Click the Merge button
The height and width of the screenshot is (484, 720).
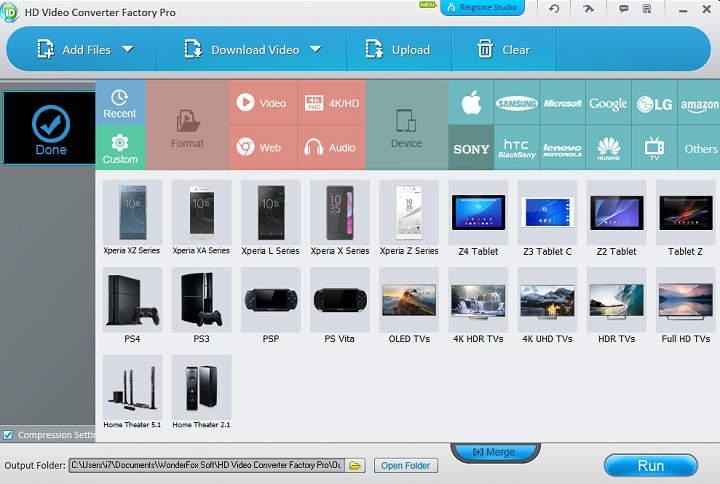(494, 452)
